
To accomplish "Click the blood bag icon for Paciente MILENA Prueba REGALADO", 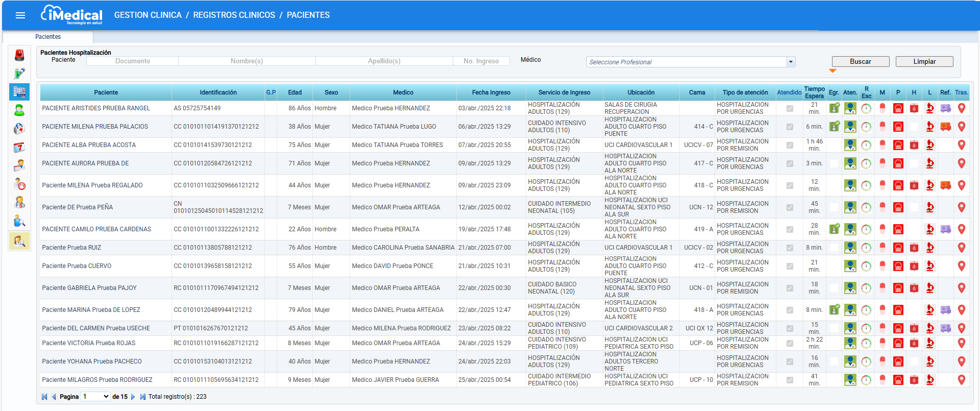I will pyautogui.click(x=914, y=185).
